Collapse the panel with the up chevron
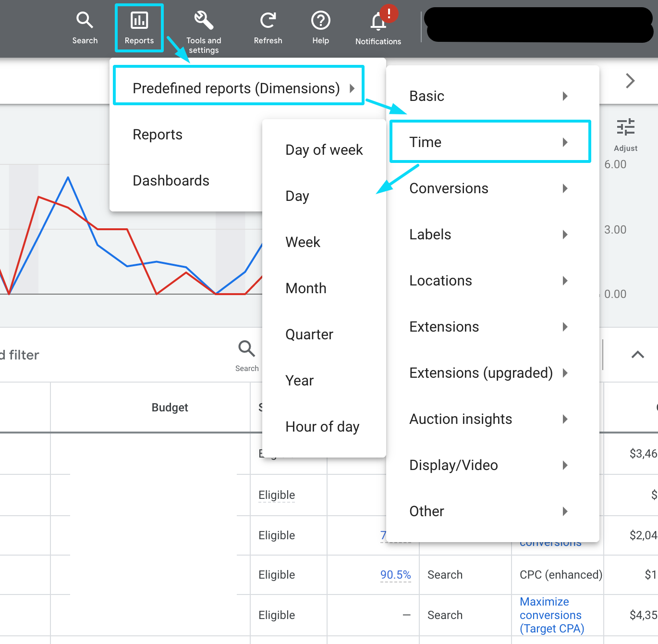 [x=637, y=355]
